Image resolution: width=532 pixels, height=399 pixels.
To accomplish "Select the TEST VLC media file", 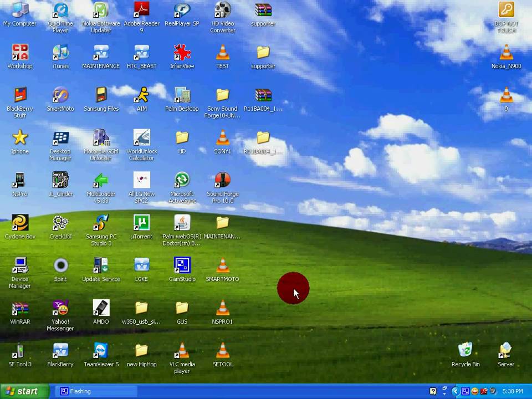I will click(x=223, y=52).
